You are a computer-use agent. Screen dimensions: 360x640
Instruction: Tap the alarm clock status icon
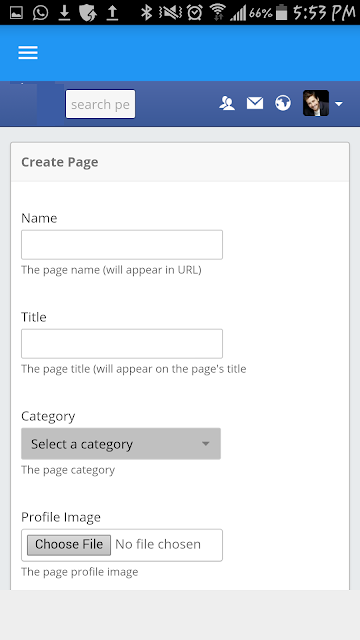point(195,13)
